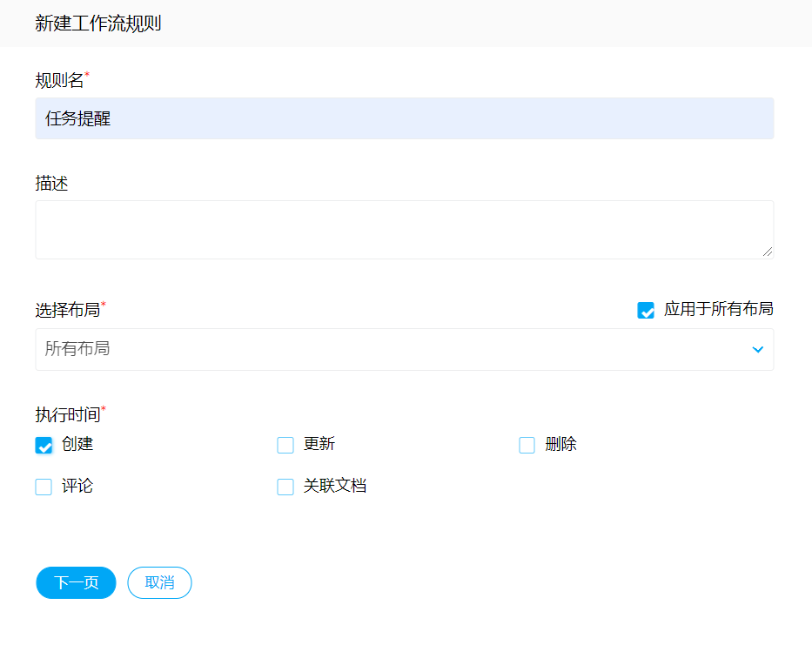Click the 描述 field label
The image size is (812, 672).
51,184
